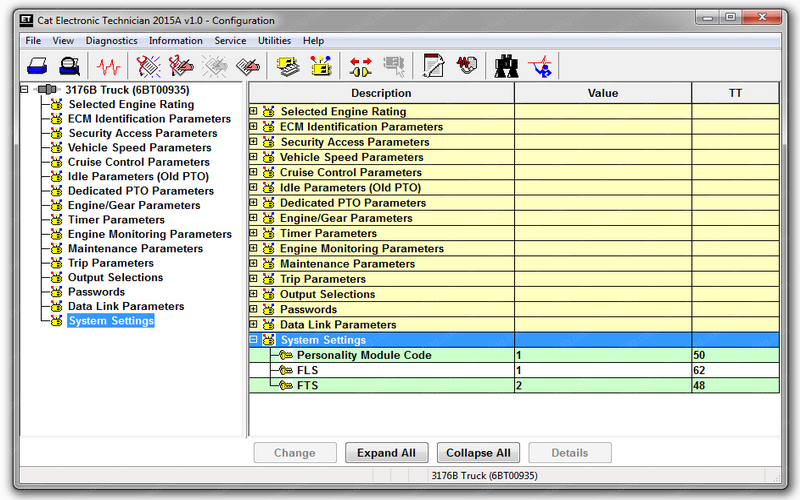
Task: Open Status Tool waveform icon
Action: (108, 66)
